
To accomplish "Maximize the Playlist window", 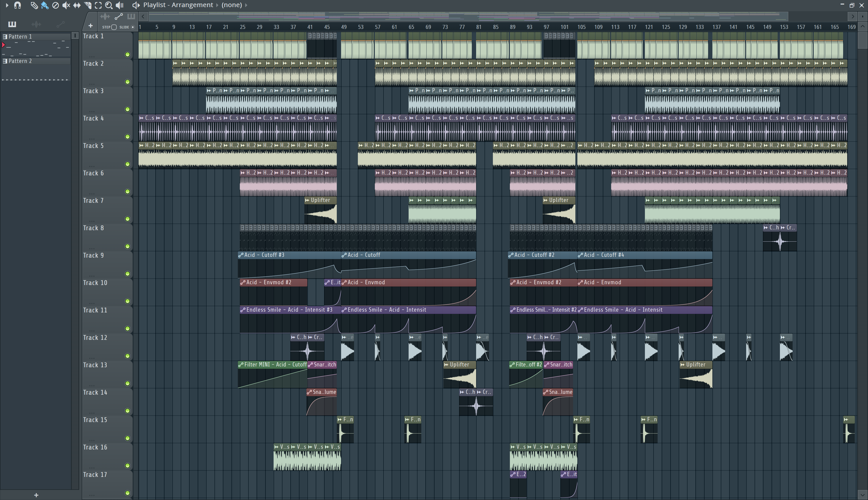I will pyautogui.click(x=852, y=5).
